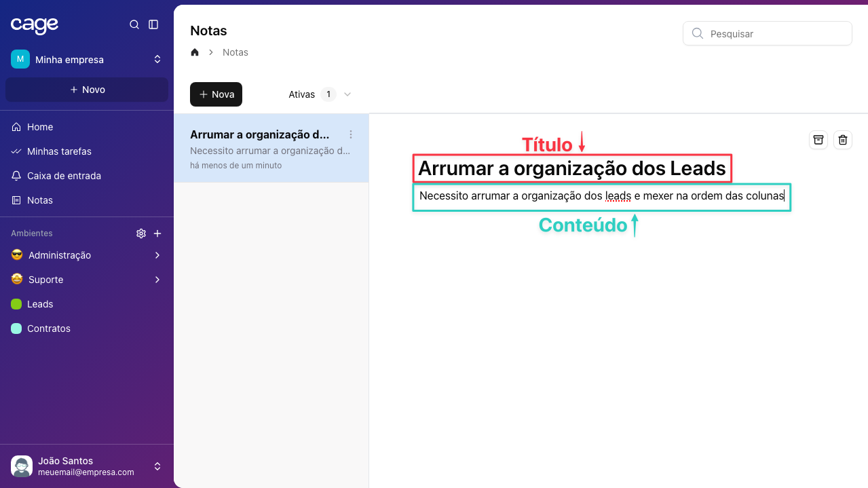Add new ambiente with plus icon
Image resolution: width=868 pixels, height=488 pixels.
click(x=157, y=233)
